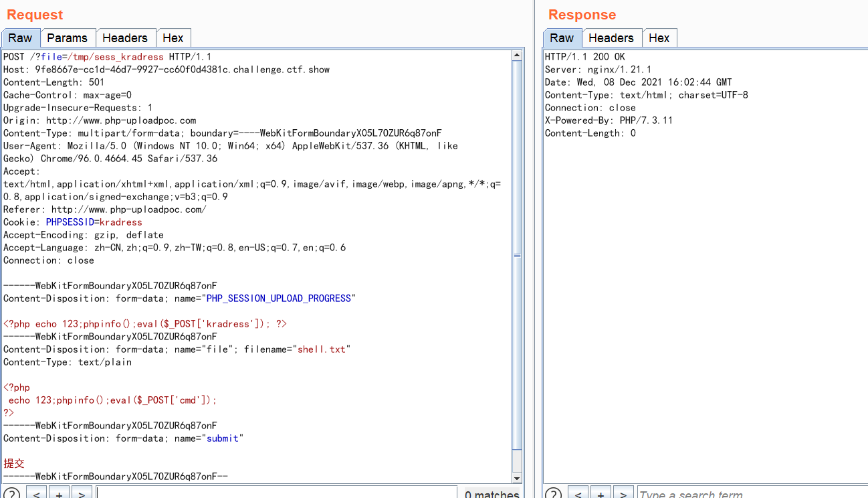868x498 pixels.
Task: Click the Request 'Connection: close' line
Action: [x=49, y=260]
